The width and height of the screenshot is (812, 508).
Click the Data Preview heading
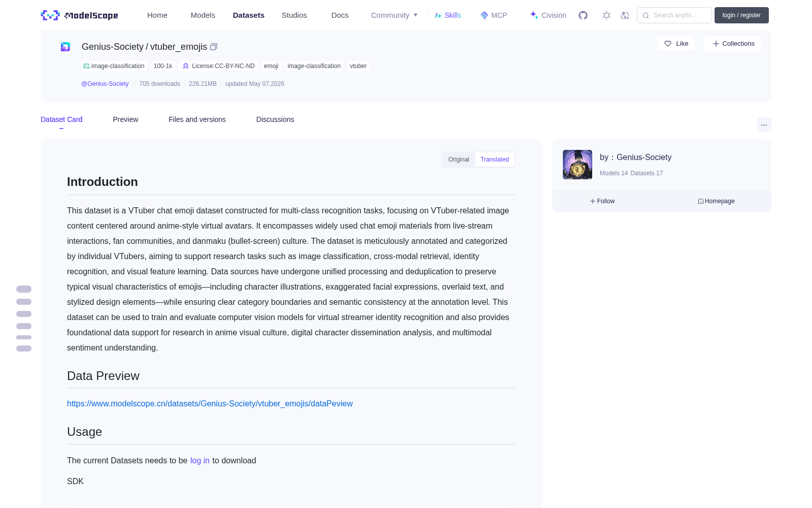(103, 376)
